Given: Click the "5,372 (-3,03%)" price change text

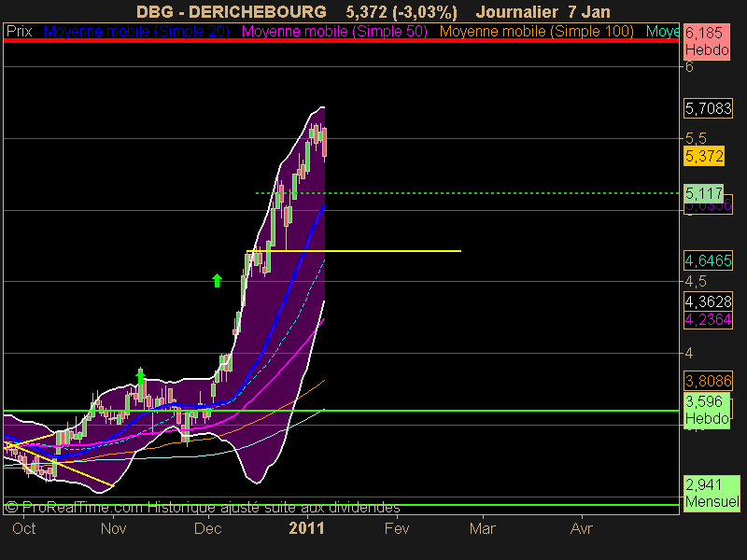Looking at the screenshot, I should 402,12.
